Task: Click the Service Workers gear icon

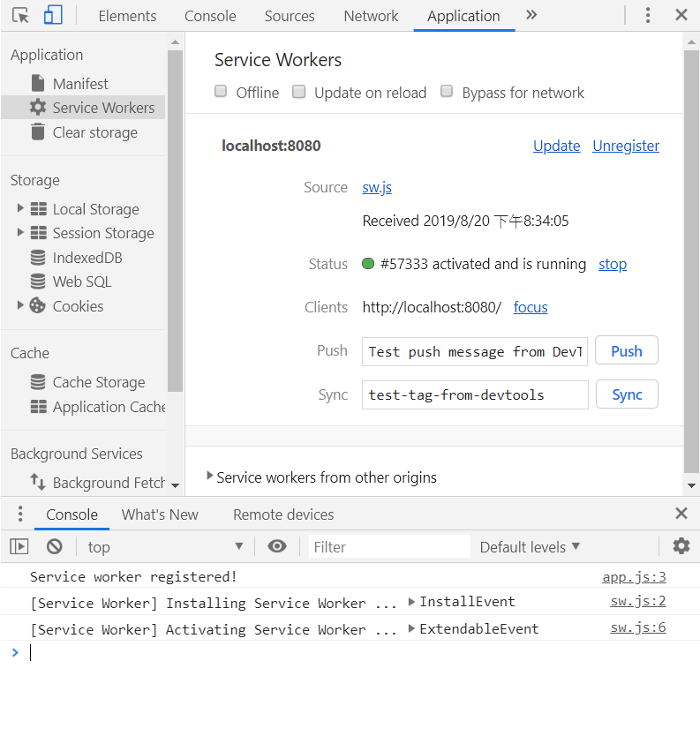Action: pyautogui.click(x=38, y=108)
